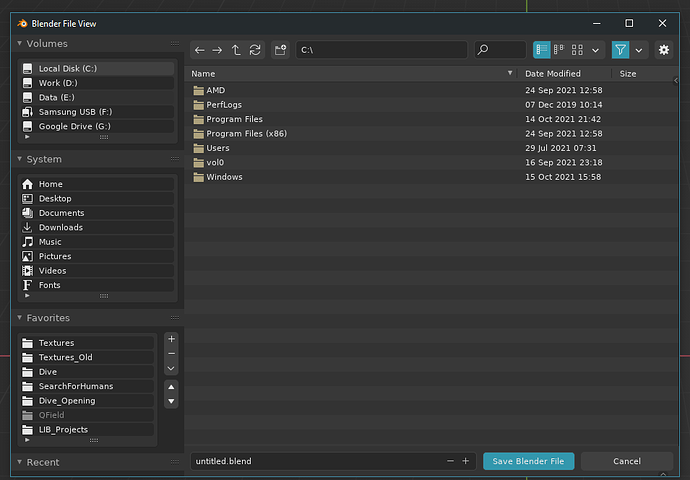This screenshot has width=690, height=480.
Task: Open Dive_Opening favorite
Action: click(87, 401)
